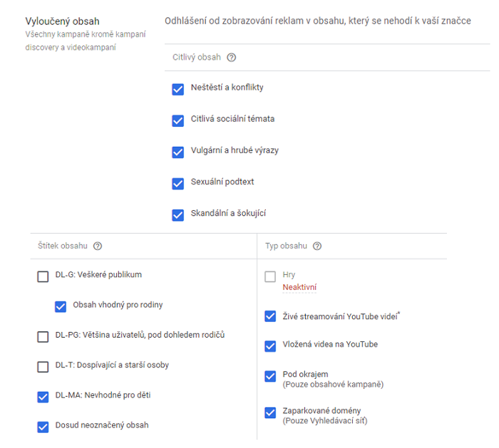
Task: Toggle Dosud neoznačený obsah checkbox
Action: click(x=43, y=427)
